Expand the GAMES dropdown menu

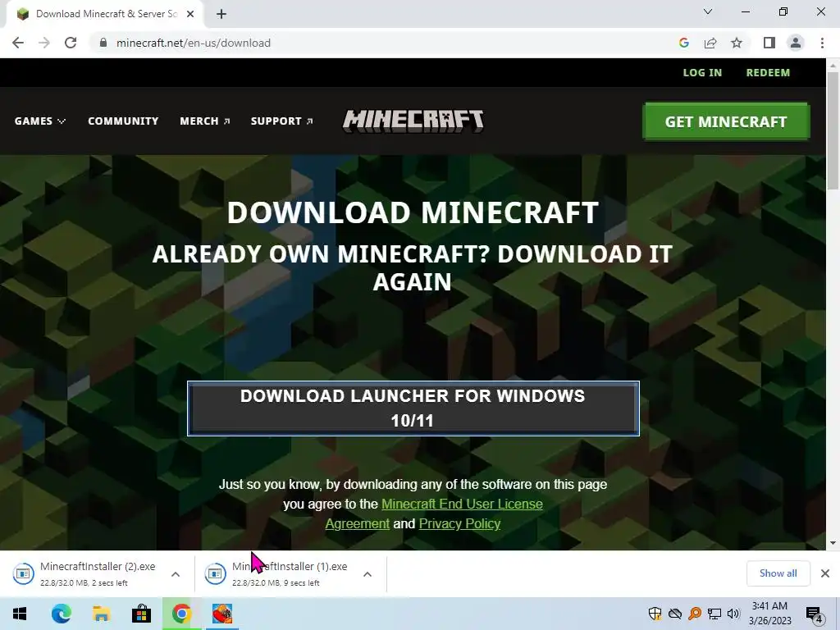coord(40,121)
